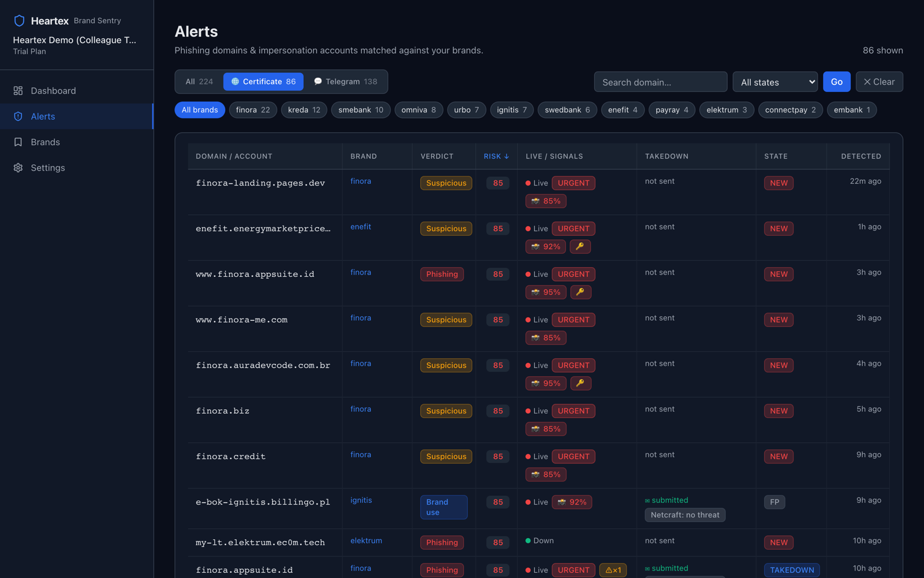Click Phishing verdict for my-lt.elektrum.ec0m.tech
Viewport: 924px width, 578px height.
click(x=442, y=543)
